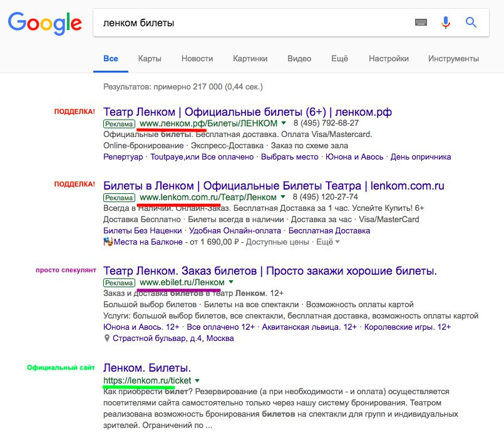Expand dropdown arrow next to www.lenkom.com.ru URL
504x438 pixels.
(x=283, y=196)
